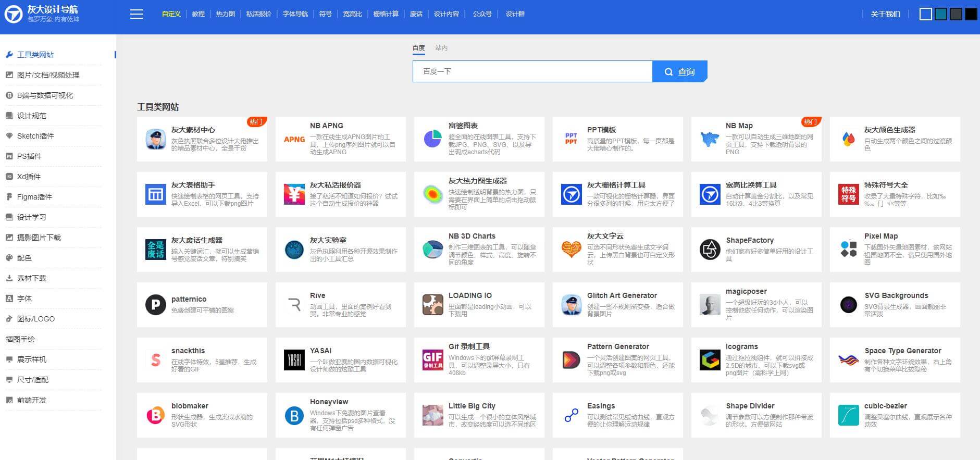This screenshot has height=460, width=980.
Task: Open 字体导航 in the top menu
Action: tap(295, 14)
